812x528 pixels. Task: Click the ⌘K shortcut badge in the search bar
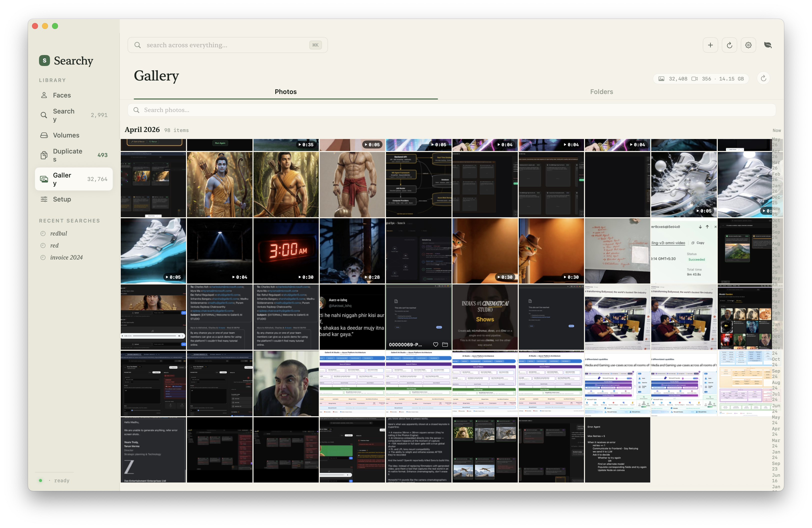tap(315, 45)
